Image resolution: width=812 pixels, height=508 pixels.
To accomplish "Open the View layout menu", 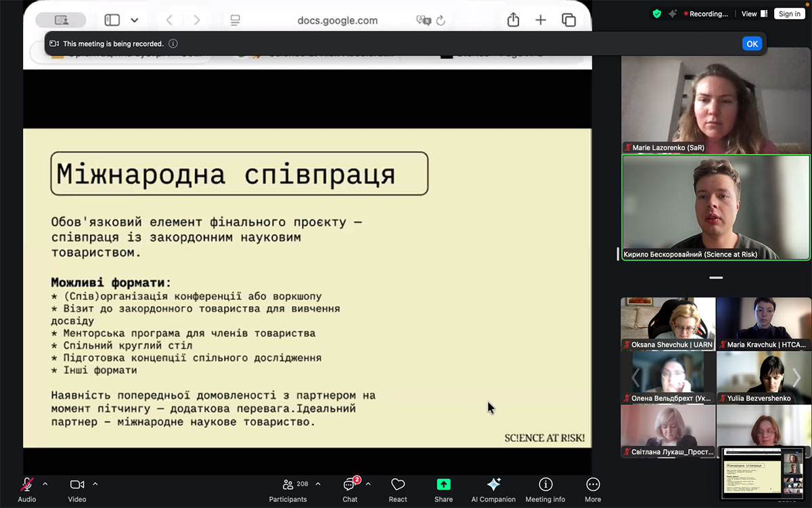I will coord(754,14).
